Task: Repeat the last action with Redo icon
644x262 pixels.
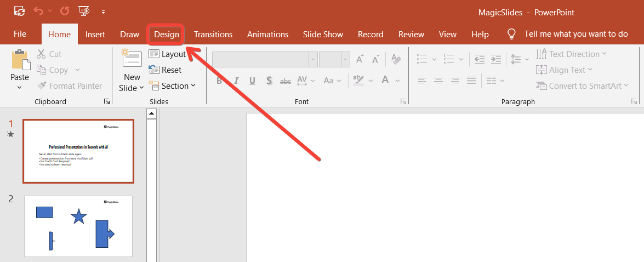Action: (x=65, y=11)
